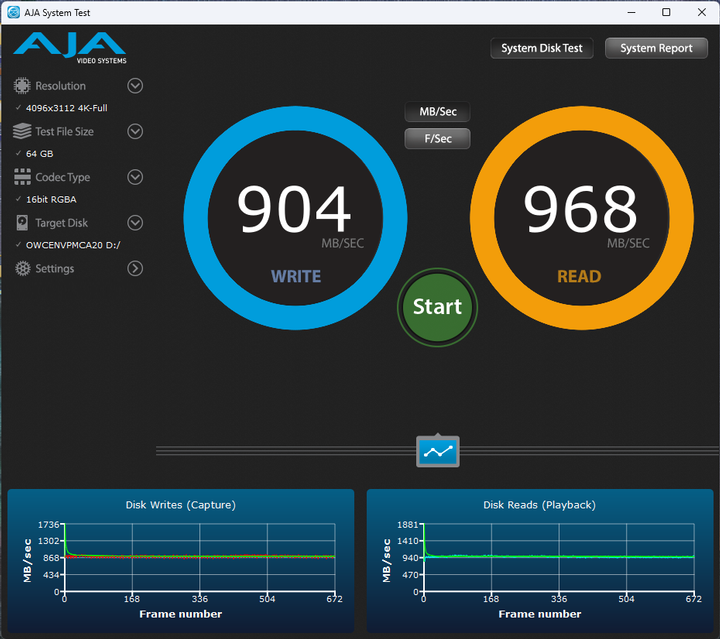Open the System Report tab
This screenshot has height=639, width=720.
pos(656,48)
